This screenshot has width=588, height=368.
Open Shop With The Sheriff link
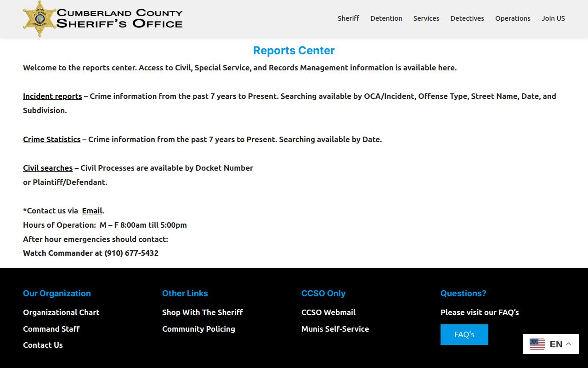click(x=203, y=312)
